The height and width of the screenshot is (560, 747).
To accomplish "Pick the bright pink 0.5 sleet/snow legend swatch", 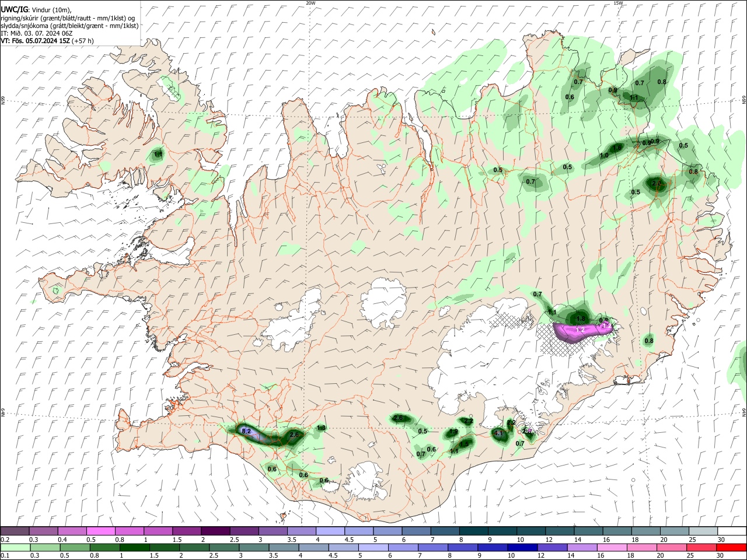I will tap(101, 531).
